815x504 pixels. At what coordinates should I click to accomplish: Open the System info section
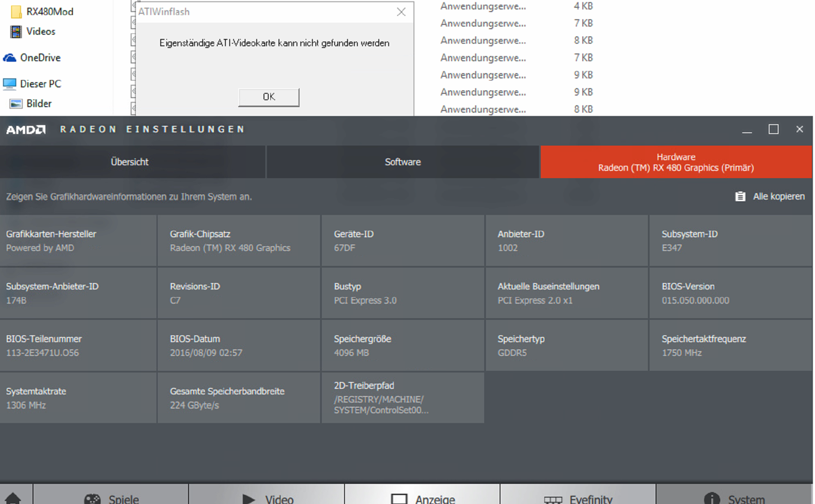734,498
